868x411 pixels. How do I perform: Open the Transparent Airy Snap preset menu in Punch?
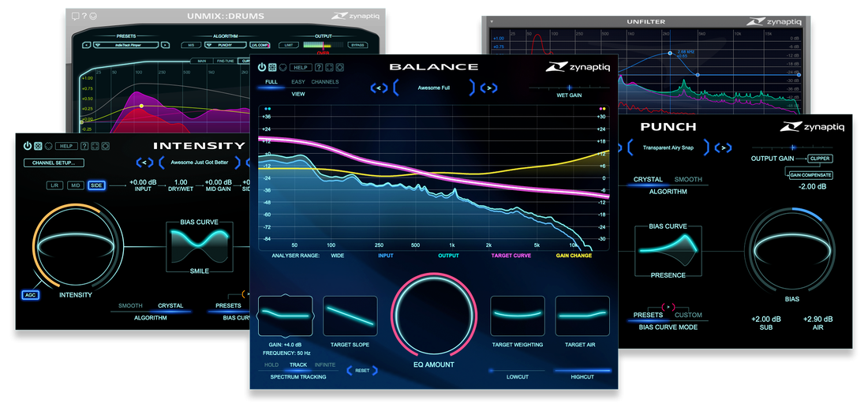[668, 148]
